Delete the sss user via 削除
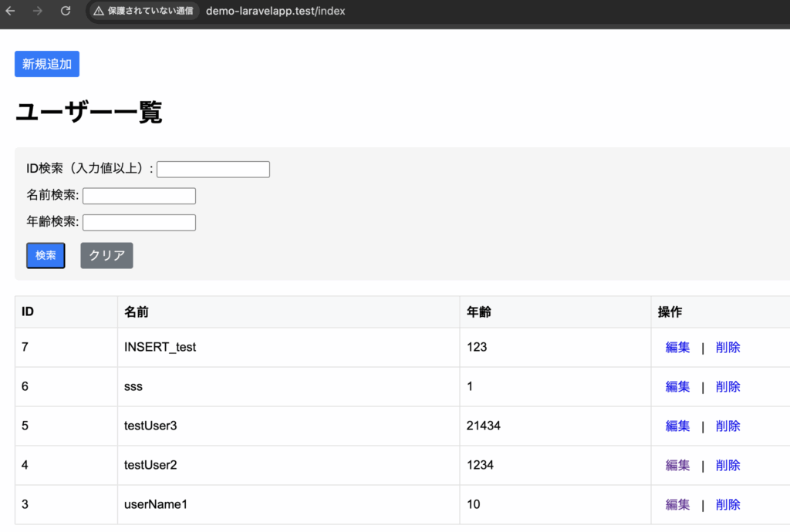Image resolution: width=790 pixels, height=532 pixels. pyautogui.click(x=728, y=387)
